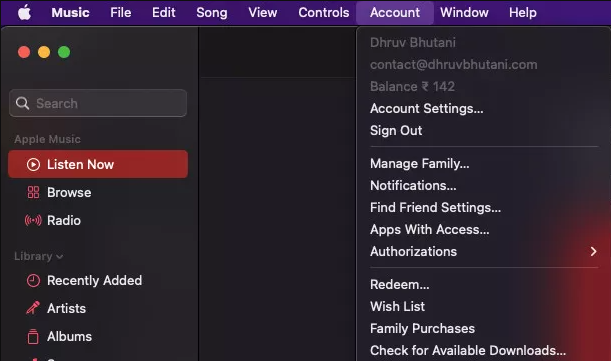Image resolution: width=611 pixels, height=361 pixels.
Task: Expand the Authorizations submenu arrow
Action: 593,251
